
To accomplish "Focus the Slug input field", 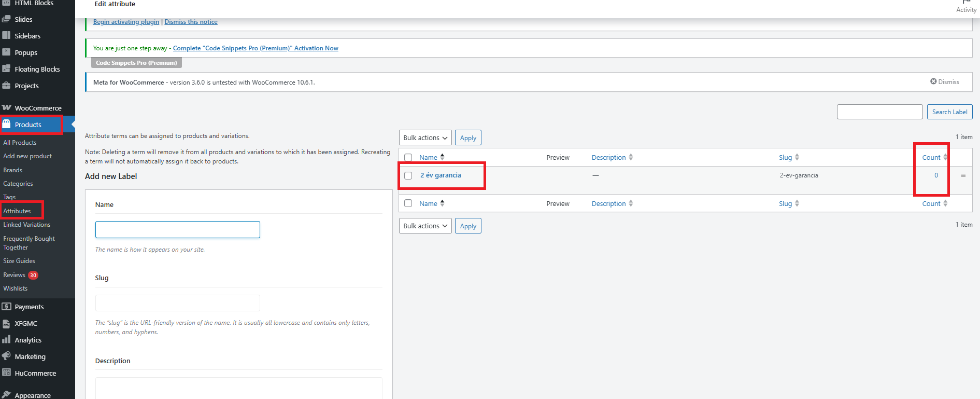I will (178, 303).
